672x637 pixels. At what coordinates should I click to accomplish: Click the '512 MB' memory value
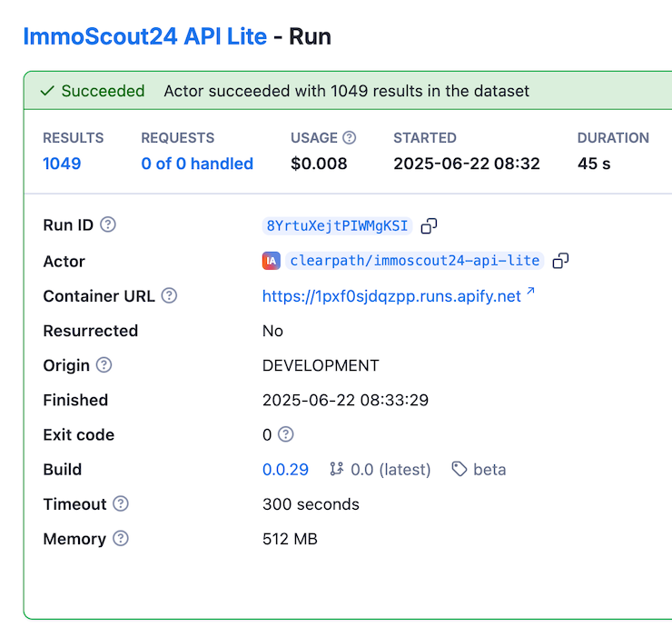pyautogui.click(x=290, y=539)
